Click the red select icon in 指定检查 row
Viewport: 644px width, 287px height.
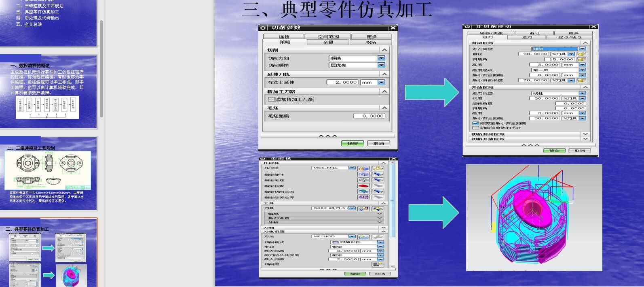coord(364,186)
